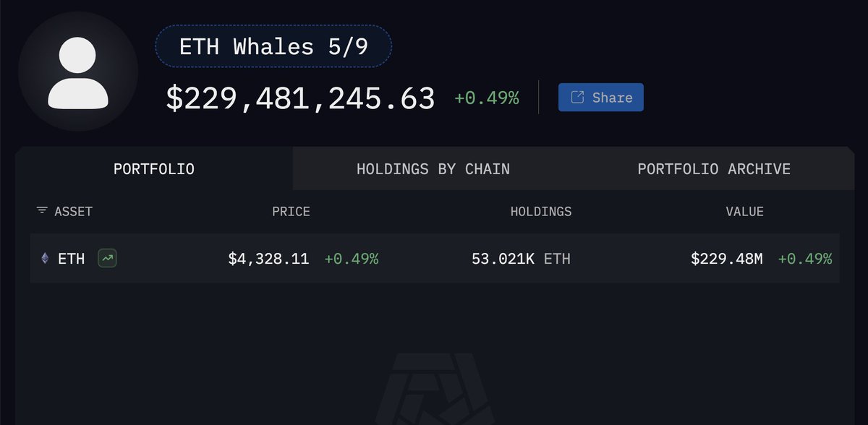
Task: Click the total $229,481,245.63 portfolio balance
Action: tap(300, 98)
